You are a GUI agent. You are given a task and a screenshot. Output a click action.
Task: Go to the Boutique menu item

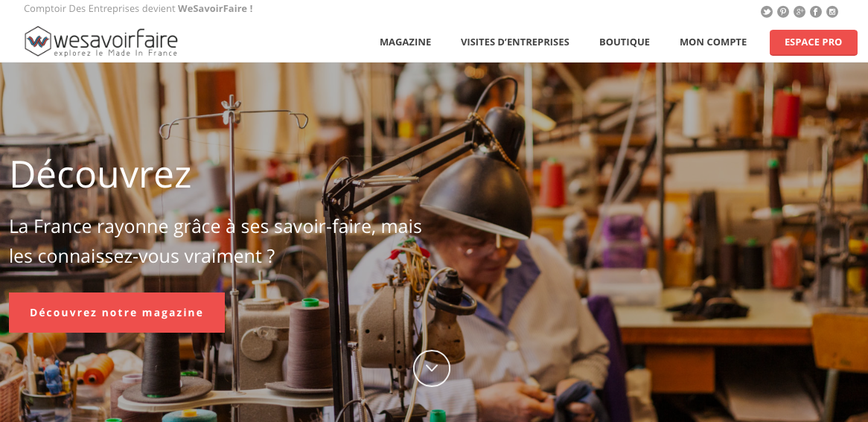click(x=625, y=42)
